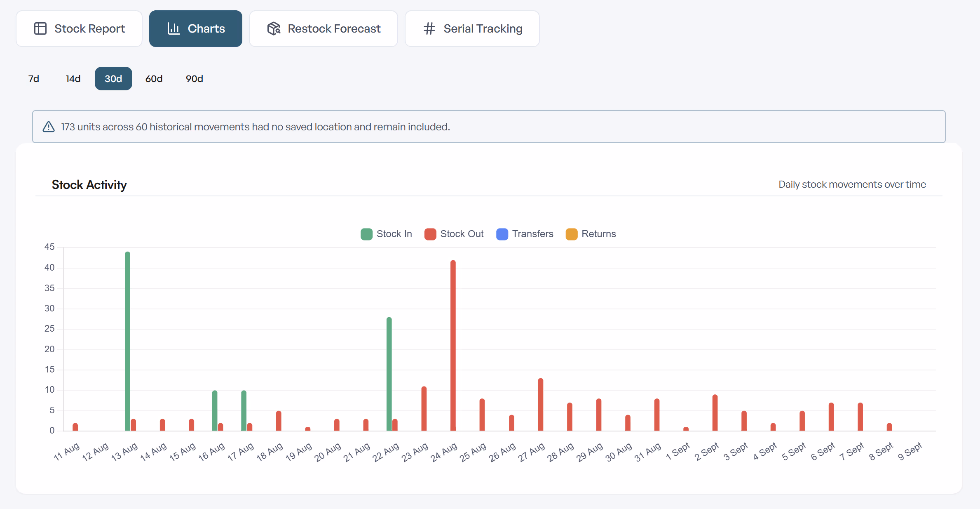The width and height of the screenshot is (980, 509).
Task: Open the Stock Report tab
Action: click(79, 28)
